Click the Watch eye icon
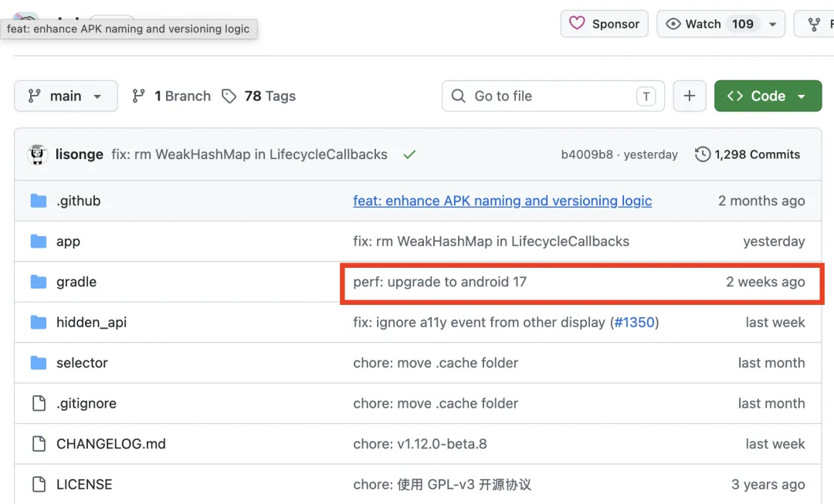This screenshot has width=834, height=504. 673,24
